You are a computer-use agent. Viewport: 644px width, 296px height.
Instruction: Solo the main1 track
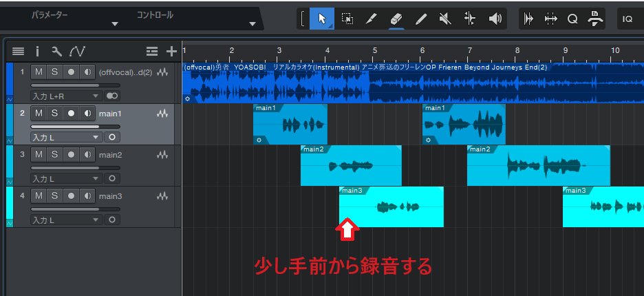pos(54,113)
